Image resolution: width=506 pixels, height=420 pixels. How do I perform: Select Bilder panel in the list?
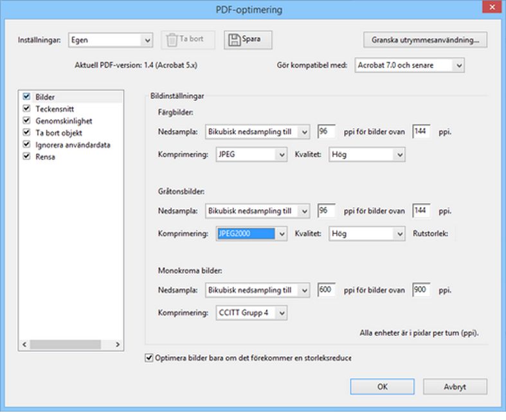coord(45,97)
